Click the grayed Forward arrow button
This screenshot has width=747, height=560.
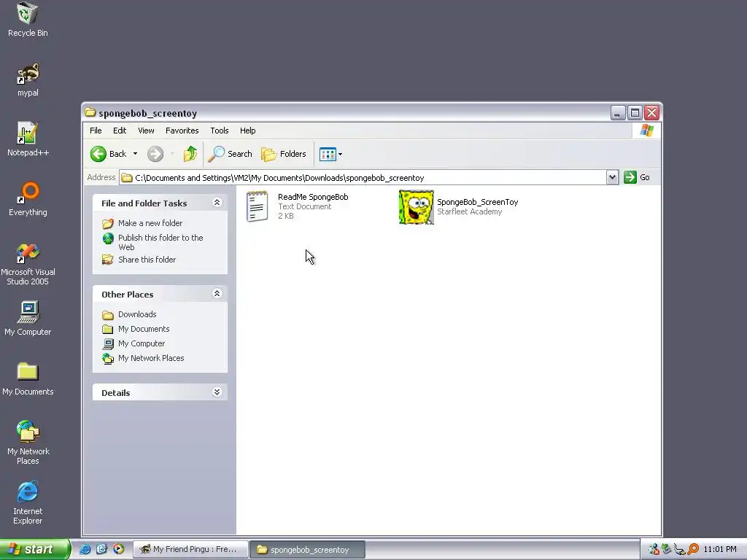tap(155, 154)
